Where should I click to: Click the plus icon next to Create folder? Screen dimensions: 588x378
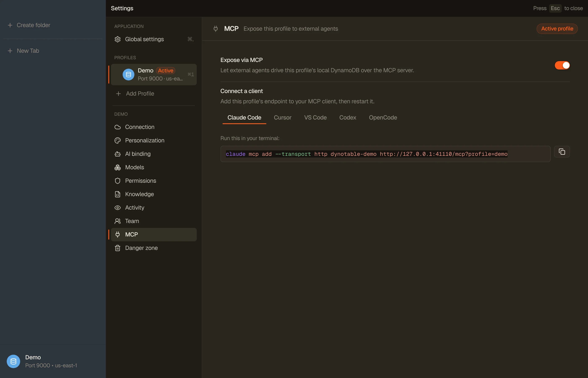coord(10,25)
